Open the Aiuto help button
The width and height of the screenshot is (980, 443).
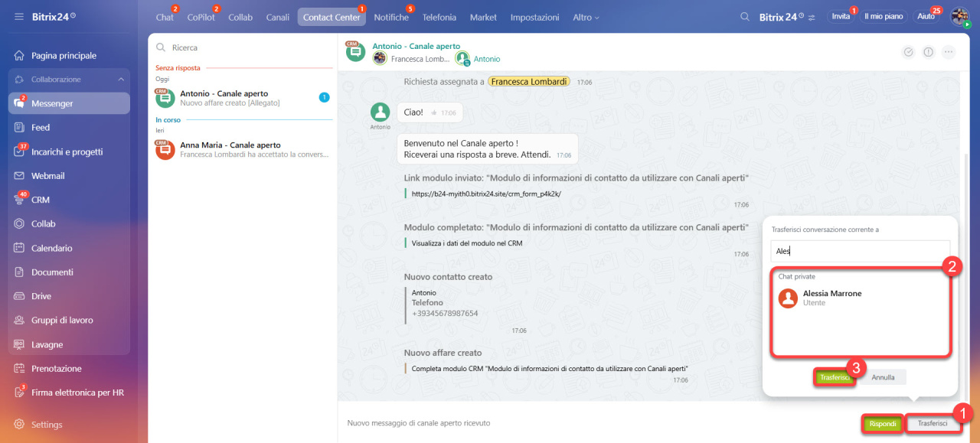(926, 16)
